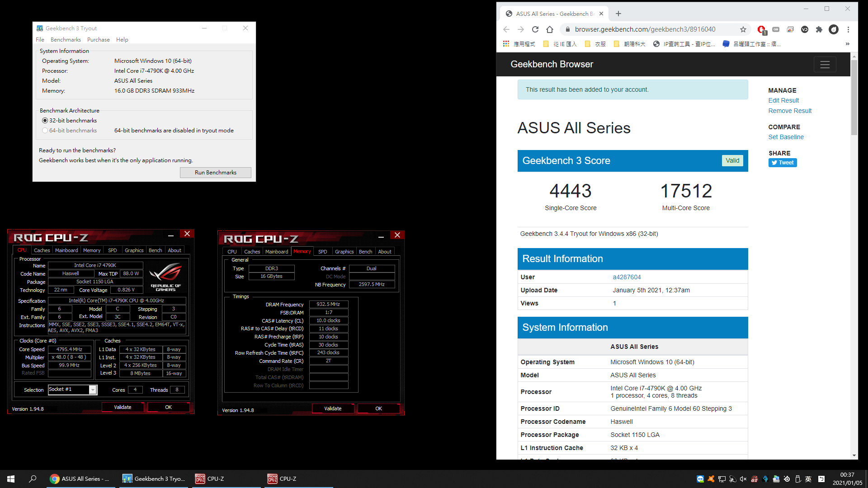The width and height of the screenshot is (868, 488).
Task: Open CPU tab in right CPU-Z window
Action: click(232, 252)
